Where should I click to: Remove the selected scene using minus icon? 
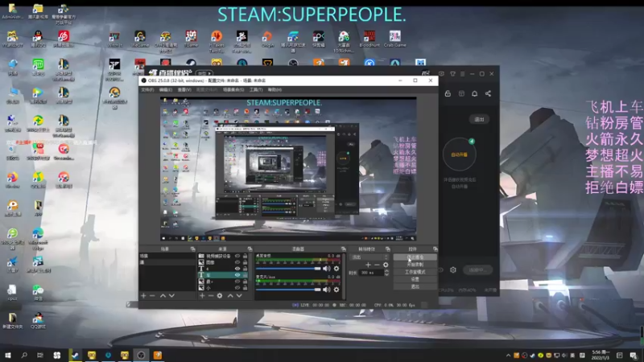152,295
